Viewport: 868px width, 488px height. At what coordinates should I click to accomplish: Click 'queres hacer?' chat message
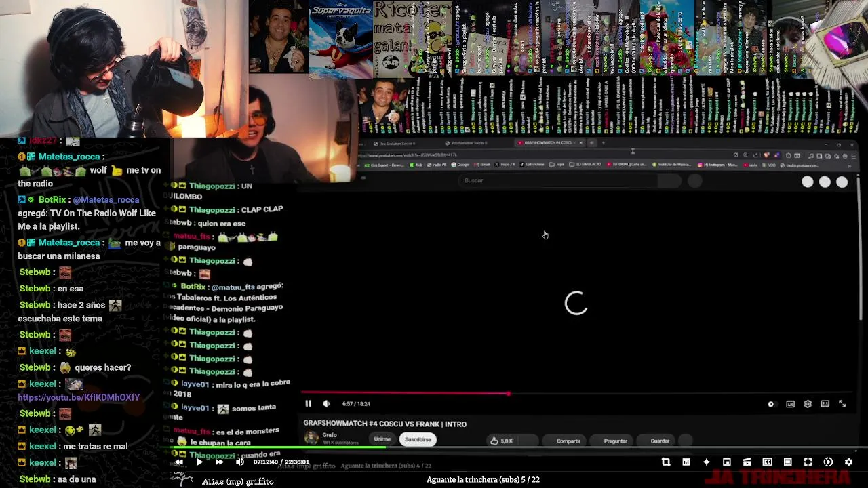(103, 367)
